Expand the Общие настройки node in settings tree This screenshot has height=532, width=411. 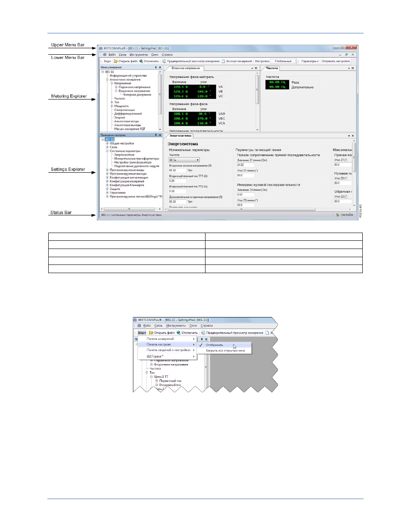(x=107, y=143)
